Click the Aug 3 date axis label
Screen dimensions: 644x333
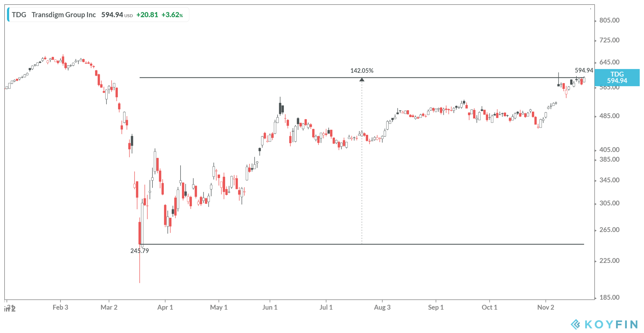382,307
